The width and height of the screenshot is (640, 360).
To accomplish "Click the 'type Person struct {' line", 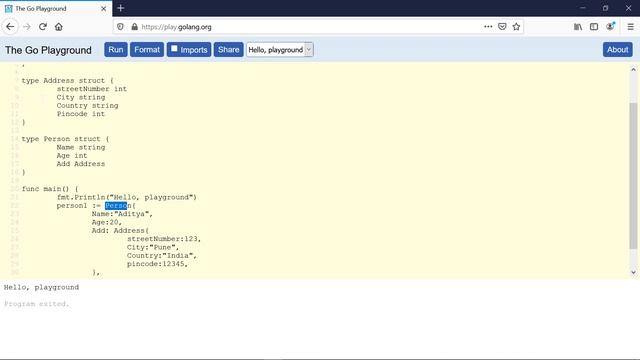I will (x=65, y=139).
